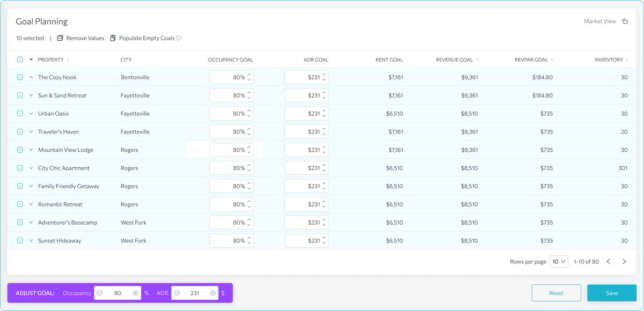Click the Remove Values icon
The width and height of the screenshot is (644, 311).
pyautogui.click(x=60, y=38)
